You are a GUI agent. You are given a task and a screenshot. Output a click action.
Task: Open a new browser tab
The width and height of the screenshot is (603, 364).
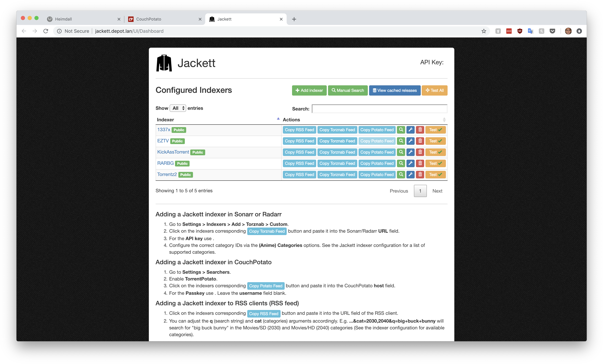coord(294,19)
